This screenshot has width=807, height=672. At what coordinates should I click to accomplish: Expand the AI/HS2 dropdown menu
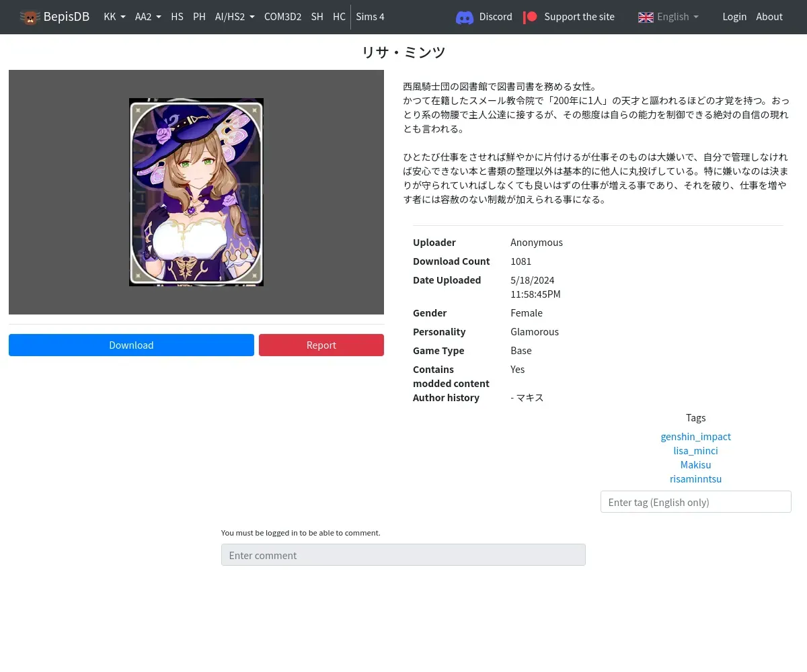click(235, 17)
